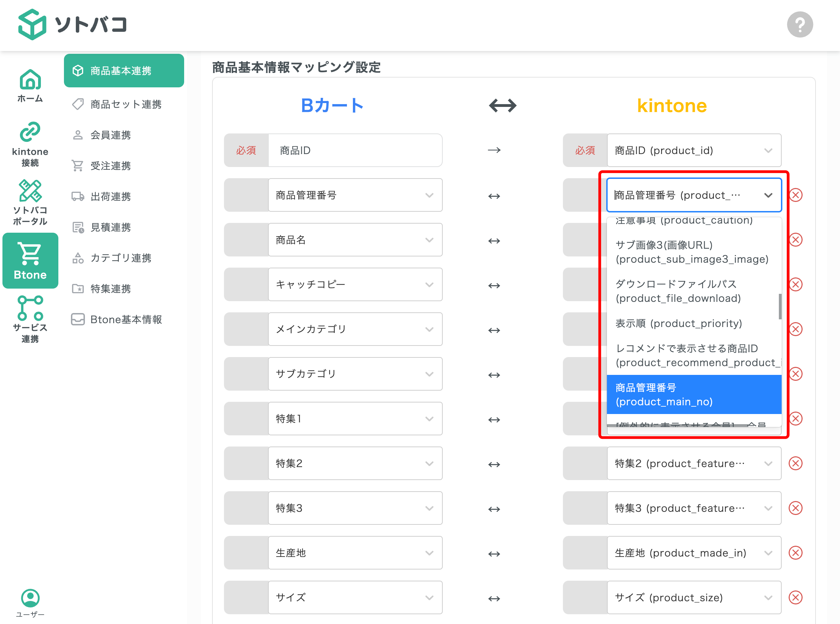The width and height of the screenshot is (840, 624).
Task: Remove the 生産地 mapping with red X
Action: pos(795,553)
